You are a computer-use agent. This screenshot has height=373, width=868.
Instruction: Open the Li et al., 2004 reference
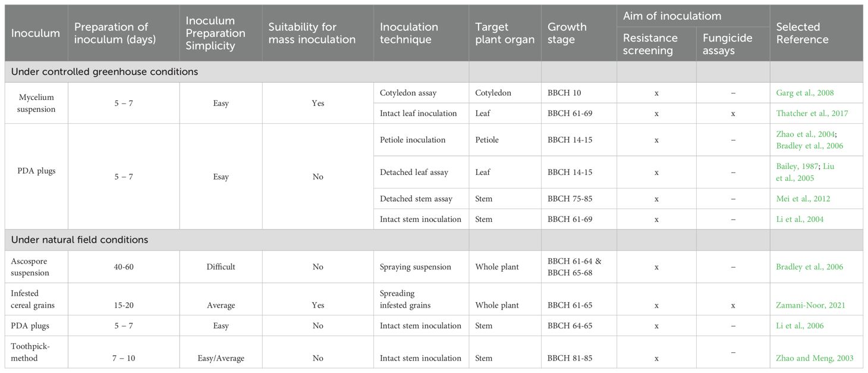(x=800, y=220)
